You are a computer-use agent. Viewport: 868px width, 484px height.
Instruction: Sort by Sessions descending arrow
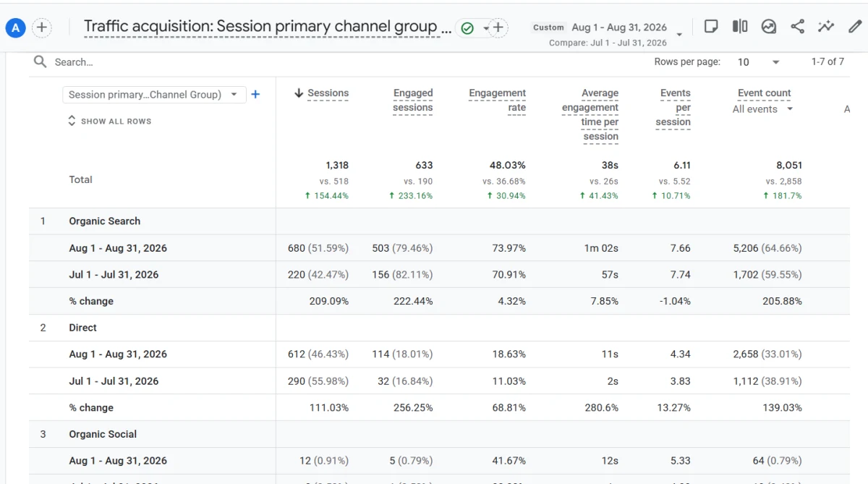[298, 93]
